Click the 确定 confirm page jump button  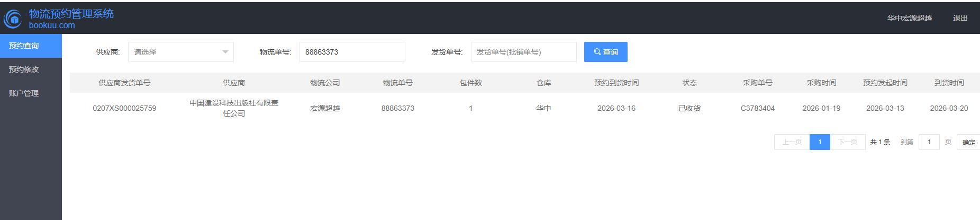pyautogui.click(x=968, y=142)
